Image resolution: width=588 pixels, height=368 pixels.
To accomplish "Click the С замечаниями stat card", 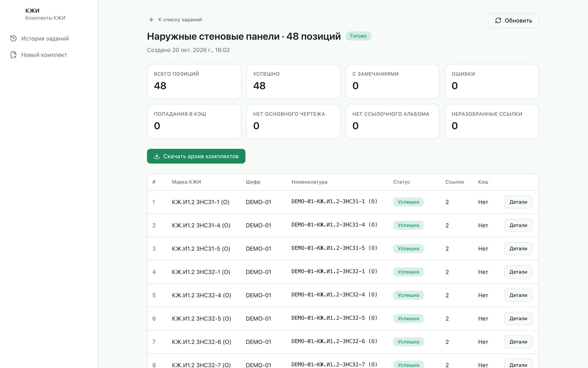I will [x=393, y=81].
